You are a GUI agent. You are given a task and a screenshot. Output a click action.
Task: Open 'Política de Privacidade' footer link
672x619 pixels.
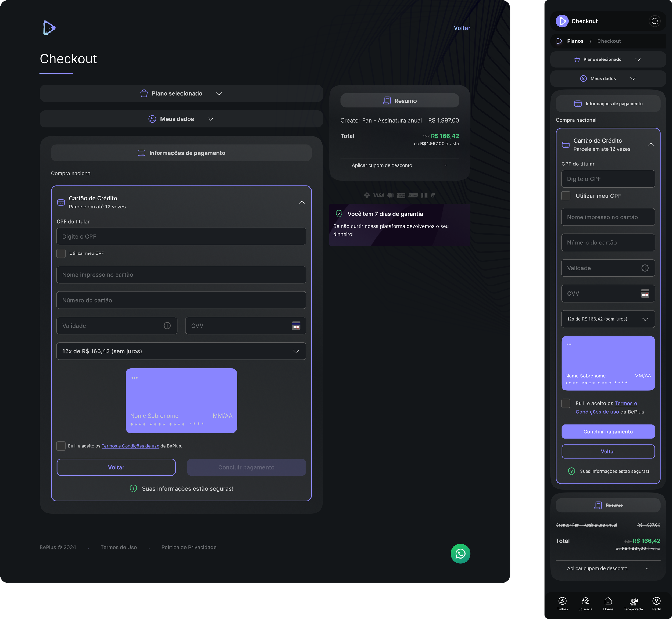click(189, 547)
